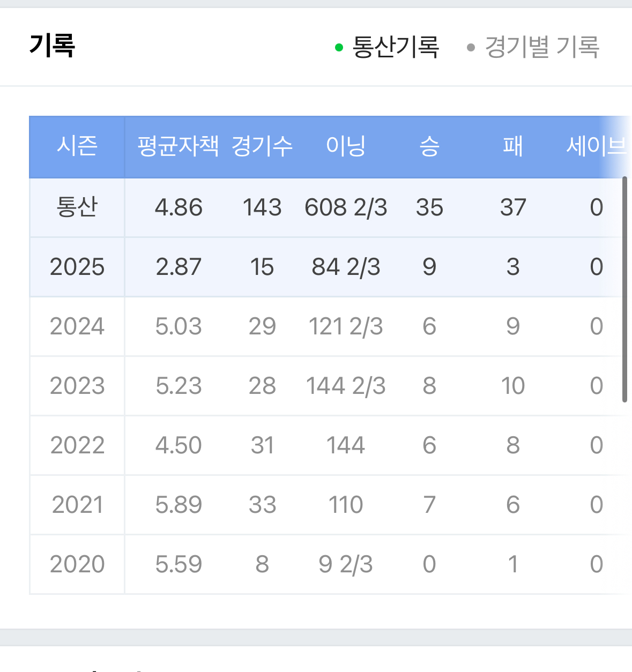The height and width of the screenshot is (672, 632).
Task: Select the 2023 season row
Action: click(77, 386)
